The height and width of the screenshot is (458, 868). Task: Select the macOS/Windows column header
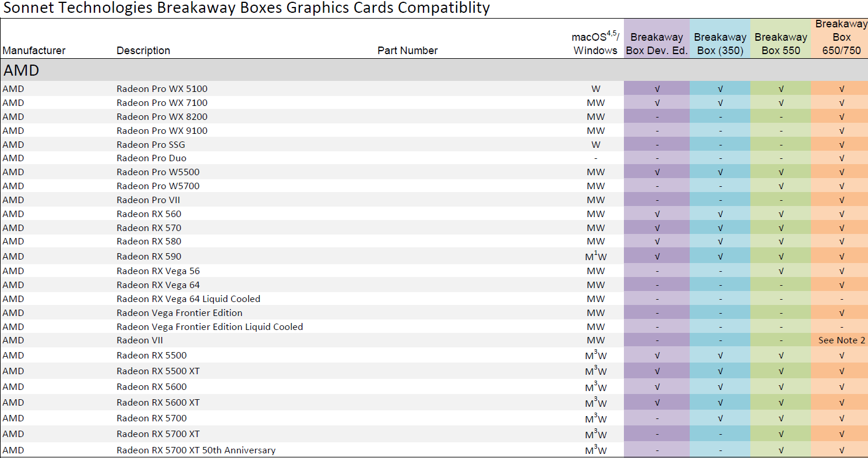[x=595, y=44]
